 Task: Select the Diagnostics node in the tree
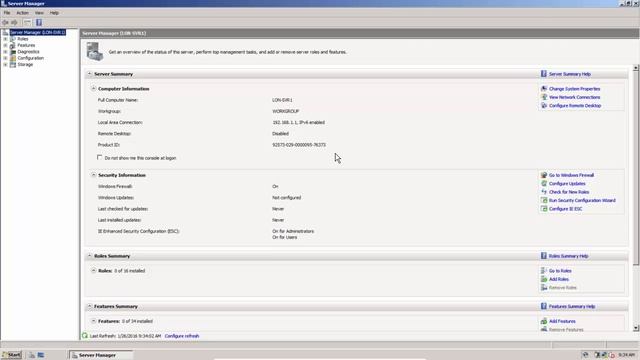pos(28,52)
